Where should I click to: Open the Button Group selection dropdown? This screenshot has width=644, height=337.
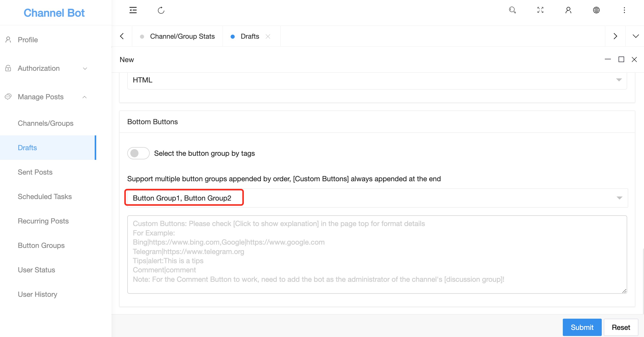coord(377,198)
